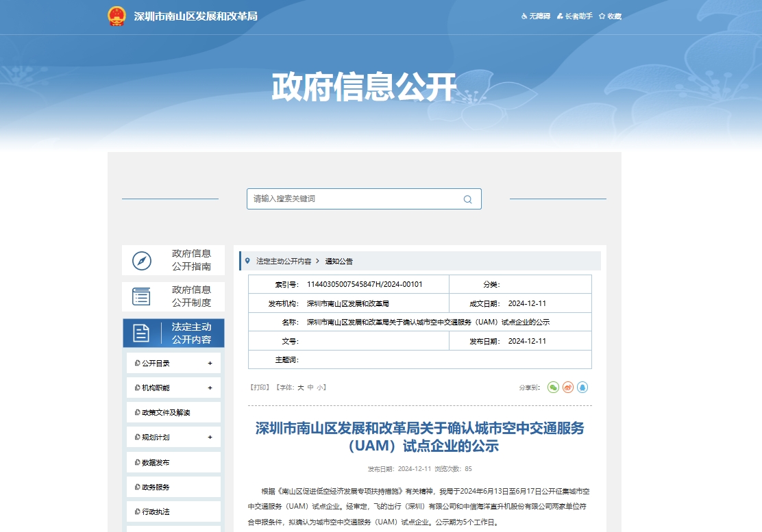Expand the 公开目录 section
Viewport: 762px width, 532px height.
pyautogui.click(x=173, y=362)
